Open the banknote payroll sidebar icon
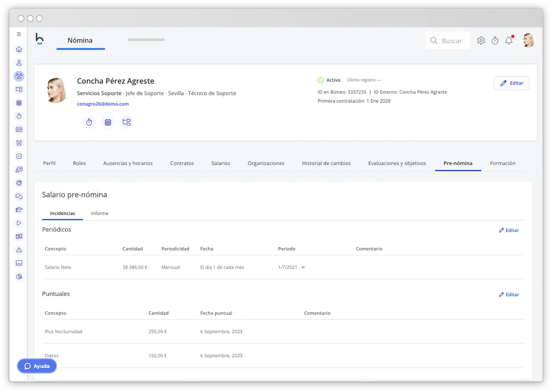This screenshot has height=392, width=552. click(x=19, y=236)
